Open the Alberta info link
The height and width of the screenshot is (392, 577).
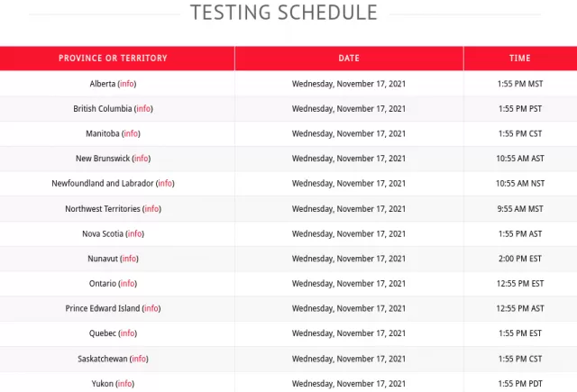click(x=127, y=84)
